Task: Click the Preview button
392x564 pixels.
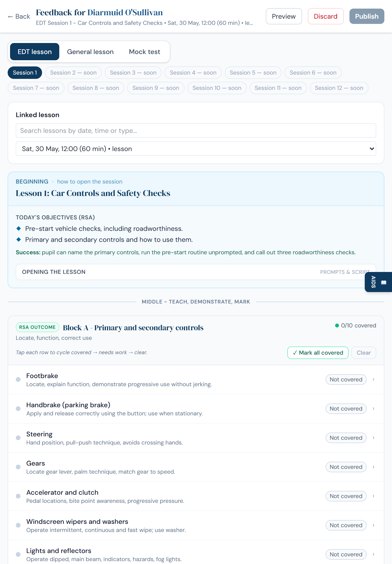Action: 284,16
